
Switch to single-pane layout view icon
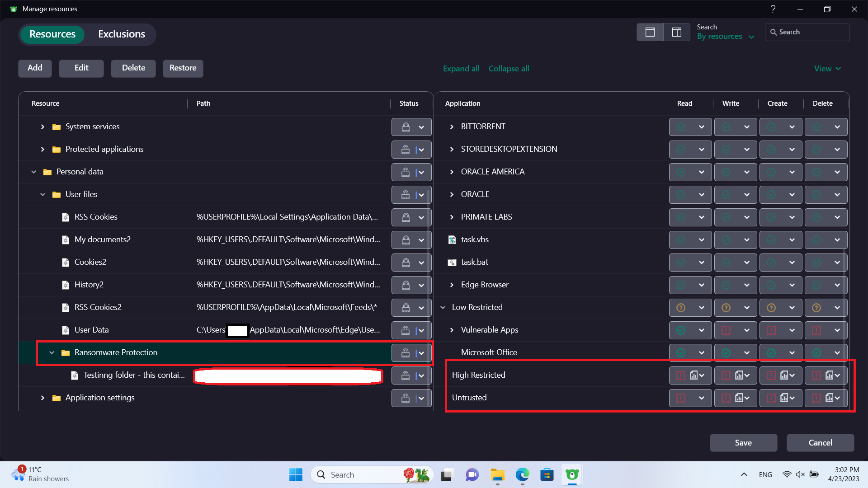(x=650, y=32)
